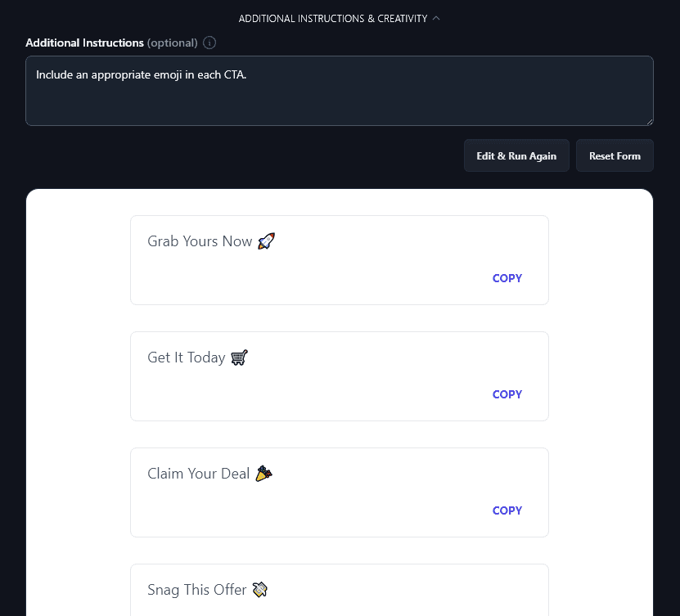Screen dimensions: 680x616
Task: Click the rocket emoji in Grab Yours Now
Action: pos(265,241)
